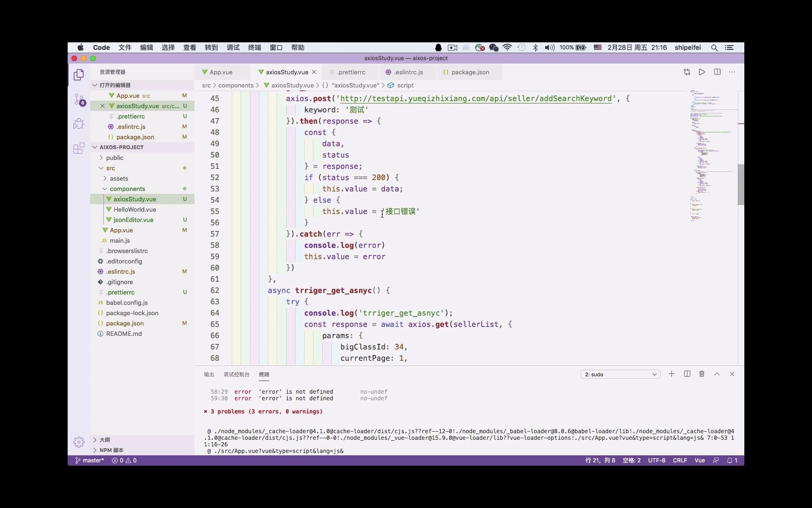The image size is (812, 508).
Task: Open the Debug Console panel tab
Action: click(x=236, y=374)
